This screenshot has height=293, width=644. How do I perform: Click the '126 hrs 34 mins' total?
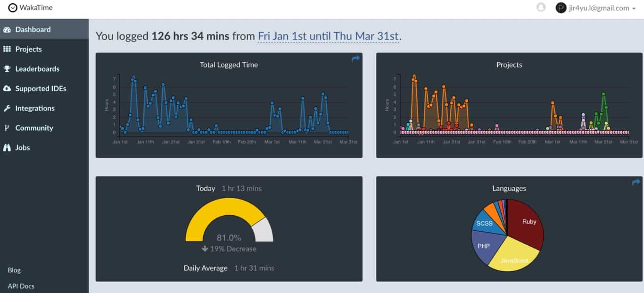pyautogui.click(x=190, y=36)
